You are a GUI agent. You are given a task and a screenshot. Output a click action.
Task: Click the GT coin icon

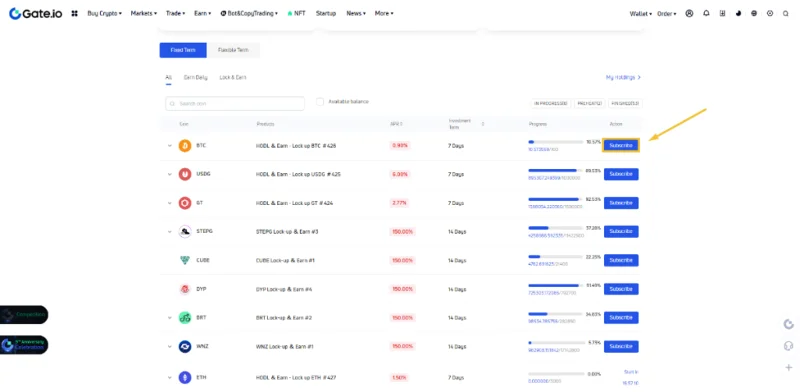185,203
